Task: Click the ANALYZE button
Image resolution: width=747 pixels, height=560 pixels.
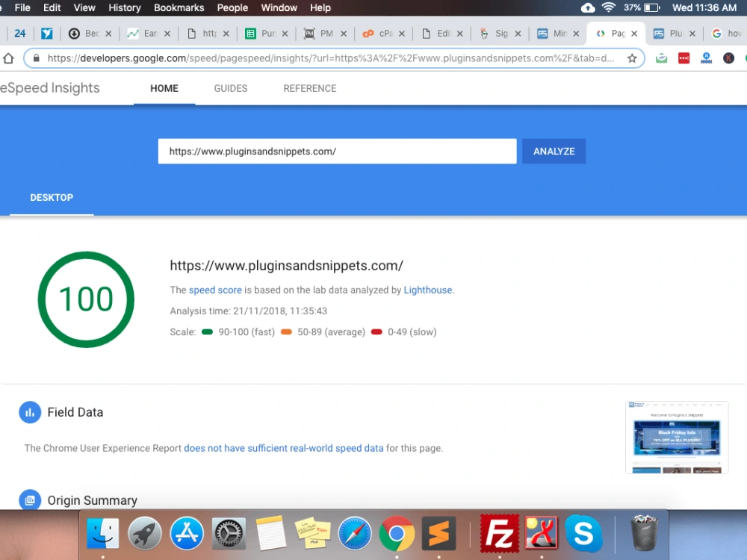Action: click(554, 152)
